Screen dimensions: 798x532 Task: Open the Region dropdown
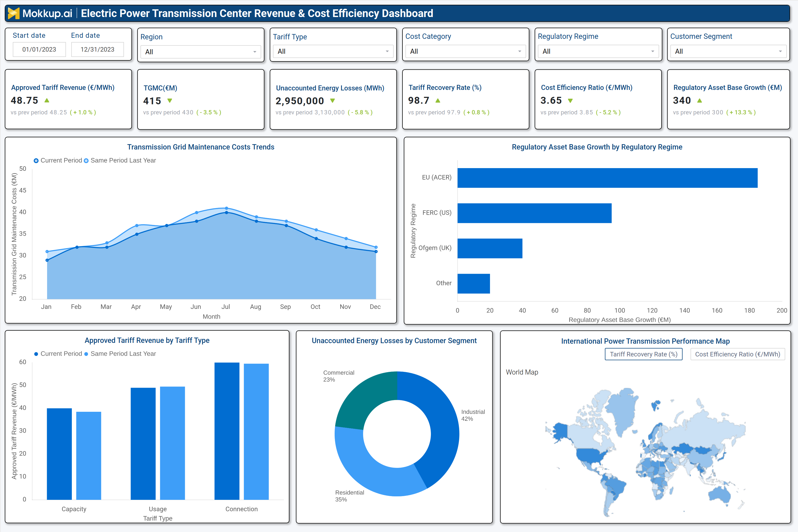pyautogui.click(x=201, y=52)
